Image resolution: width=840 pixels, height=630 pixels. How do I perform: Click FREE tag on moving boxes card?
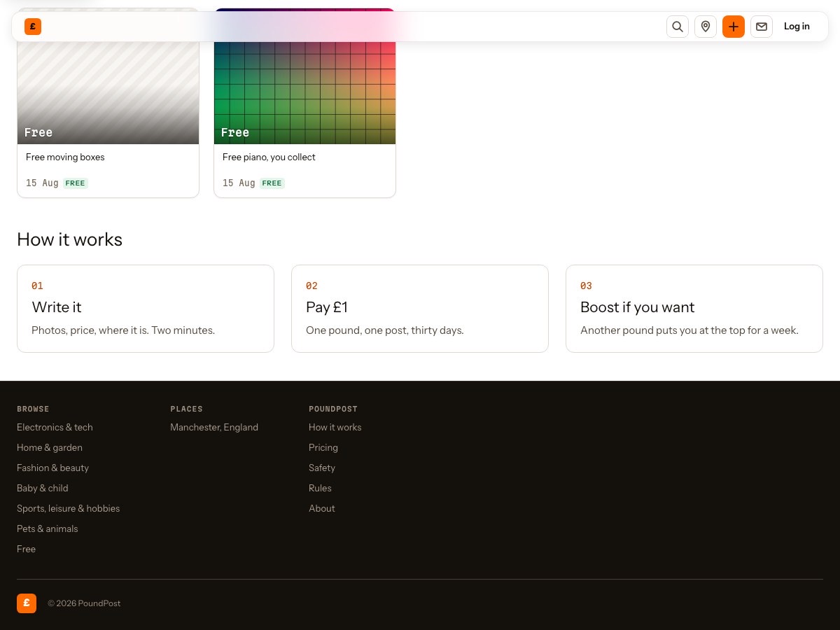[75, 183]
